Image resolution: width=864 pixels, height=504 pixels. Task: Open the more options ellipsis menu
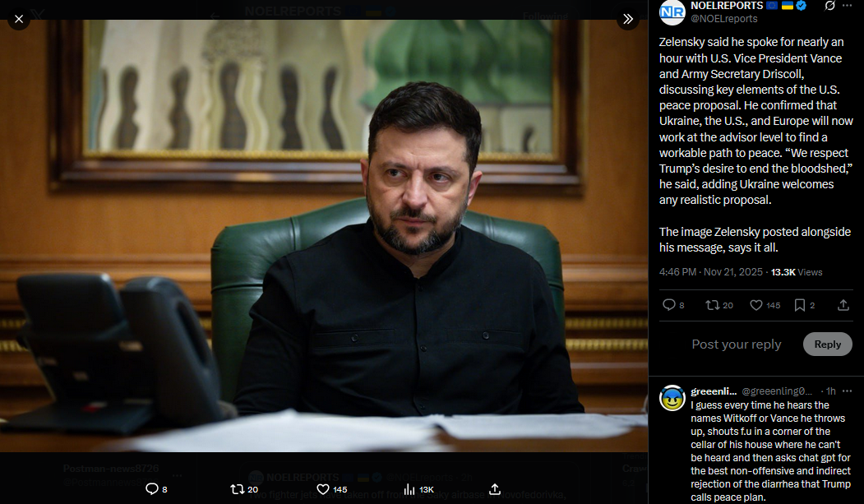(x=847, y=6)
